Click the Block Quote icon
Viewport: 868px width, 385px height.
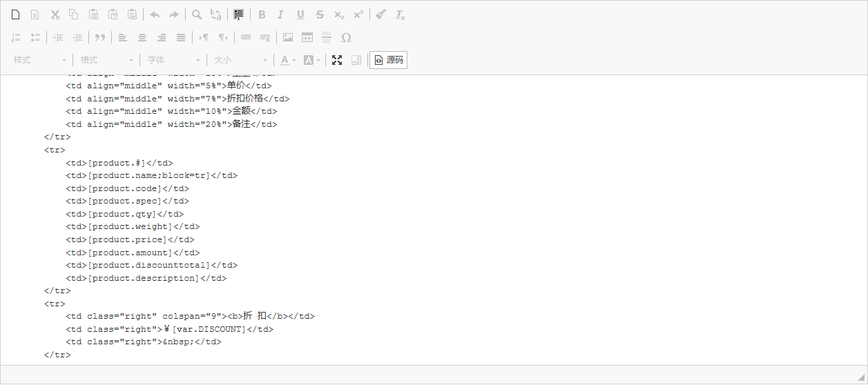click(100, 37)
